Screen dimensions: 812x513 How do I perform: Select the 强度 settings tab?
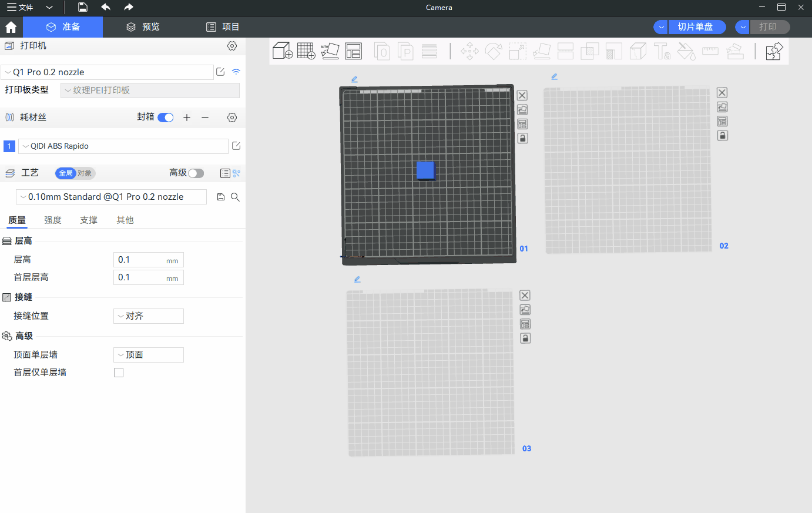(x=53, y=220)
